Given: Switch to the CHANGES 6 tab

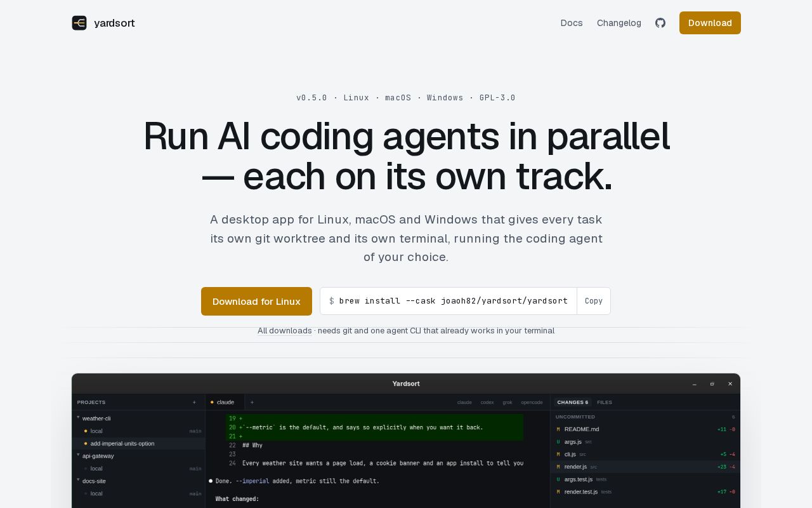Looking at the screenshot, I should (x=573, y=402).
